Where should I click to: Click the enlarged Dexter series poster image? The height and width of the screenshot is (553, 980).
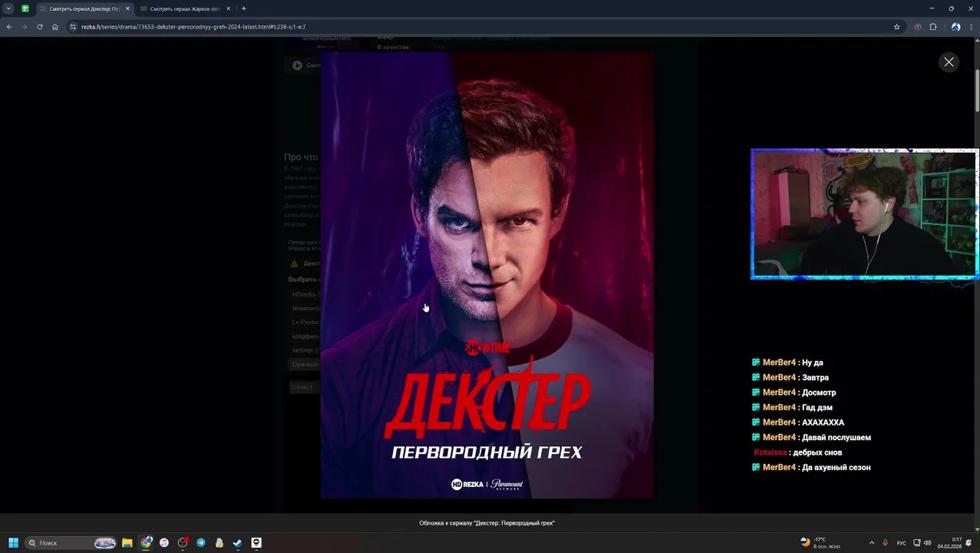click(487, 275)
